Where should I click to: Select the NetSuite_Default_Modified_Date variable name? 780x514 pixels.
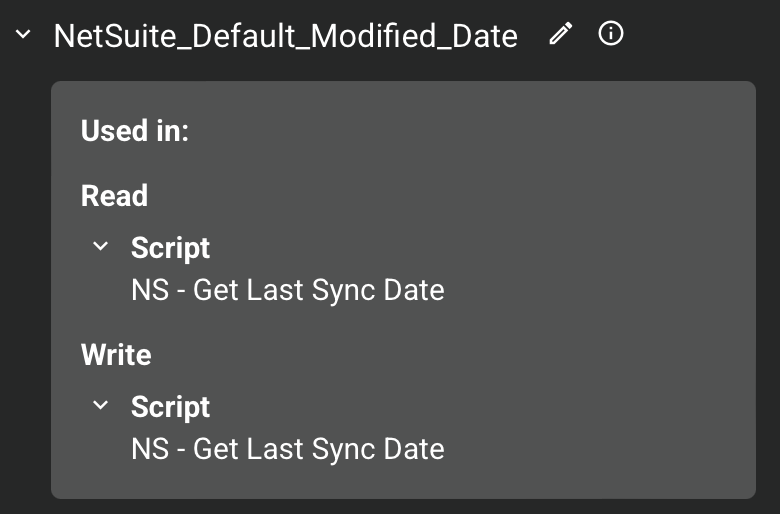pos(285,37)
